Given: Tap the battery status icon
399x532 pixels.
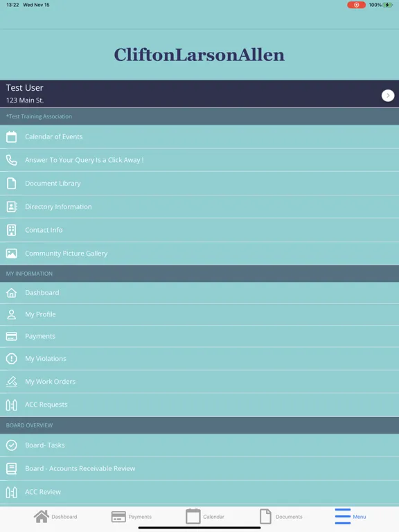Looking at the screenshot, I should pos(388,5).
